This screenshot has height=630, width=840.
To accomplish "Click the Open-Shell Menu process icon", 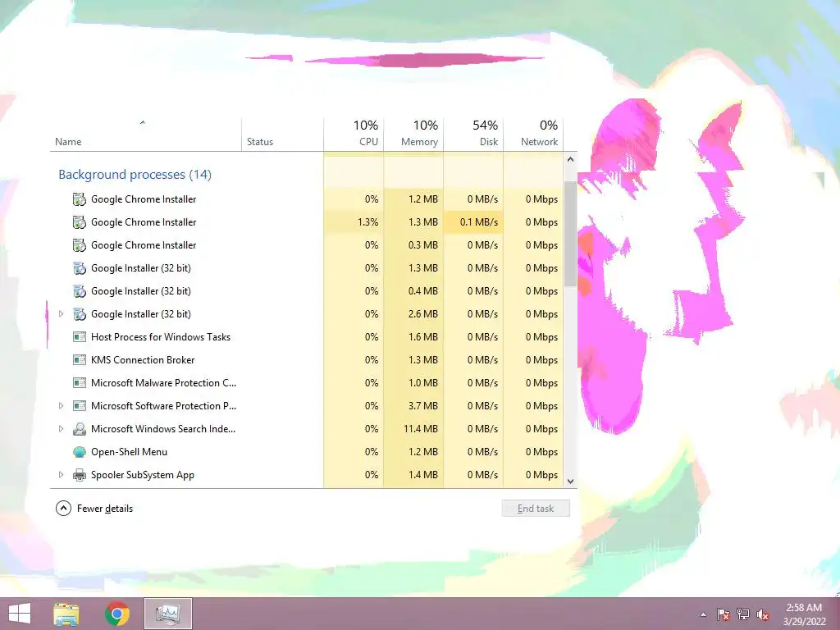I will tap(80, 452).
